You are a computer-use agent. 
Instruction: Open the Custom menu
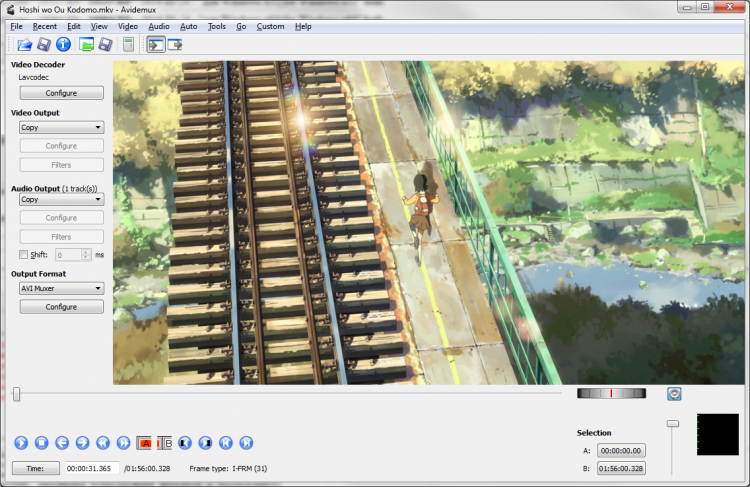coord(270,26)
